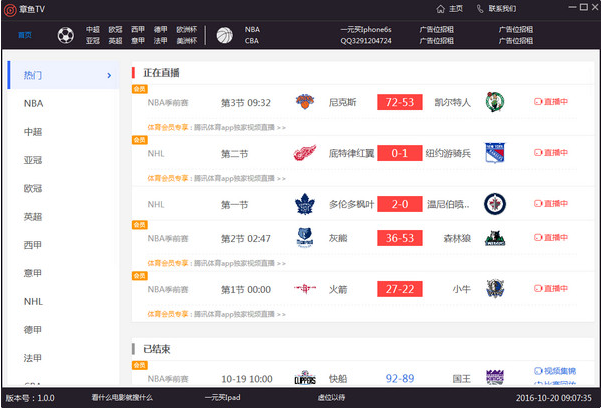Screen dimensions: 601x408
Task: Click the QQ3291204724 contact text
Action: 366,41
